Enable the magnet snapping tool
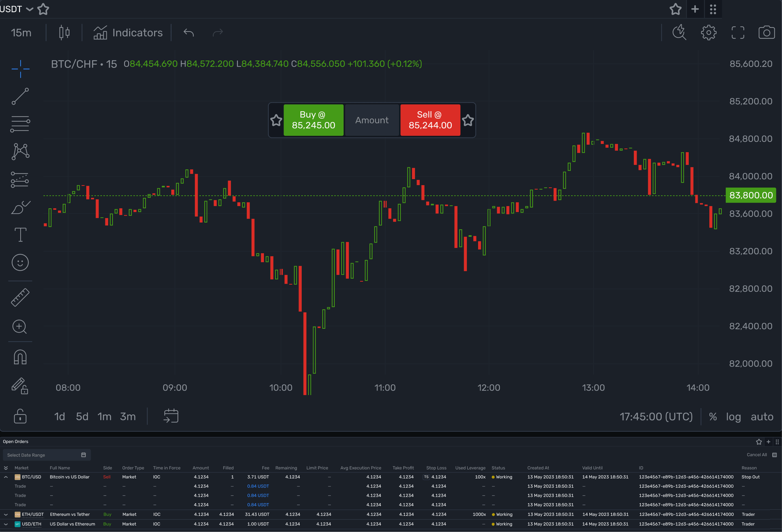 point(20,357)
